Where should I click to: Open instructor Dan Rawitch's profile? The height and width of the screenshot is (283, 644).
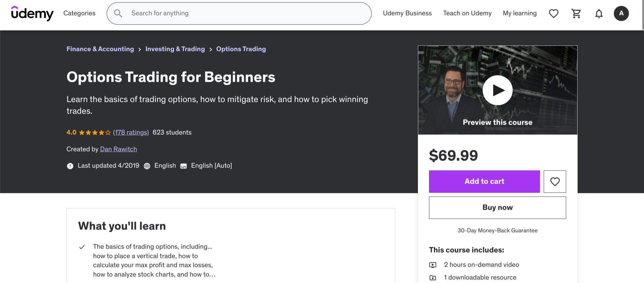click(x=118, y=149)
